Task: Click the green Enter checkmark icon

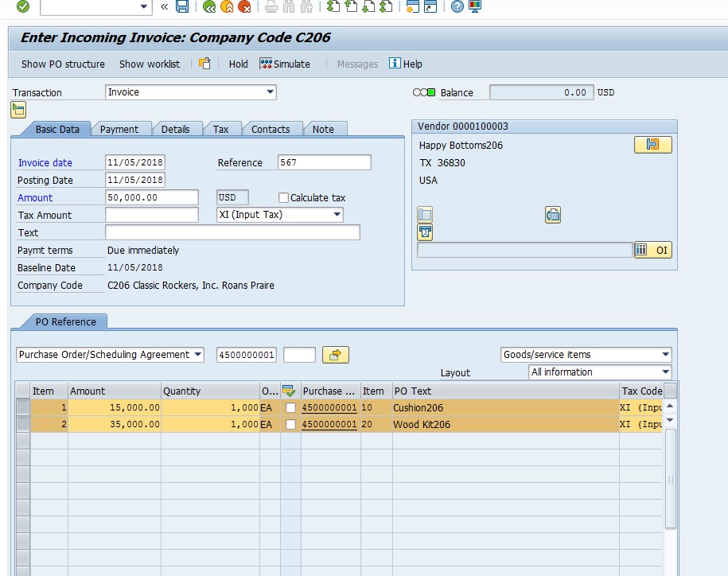Action: click(x=23, y=6)
